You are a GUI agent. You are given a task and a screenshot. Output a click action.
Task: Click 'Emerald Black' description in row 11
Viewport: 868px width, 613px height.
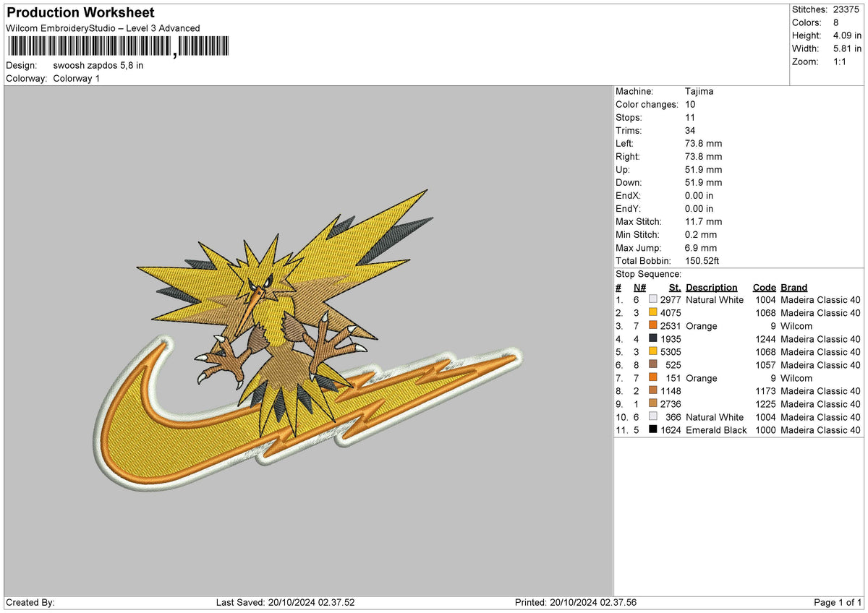point(717,429)
